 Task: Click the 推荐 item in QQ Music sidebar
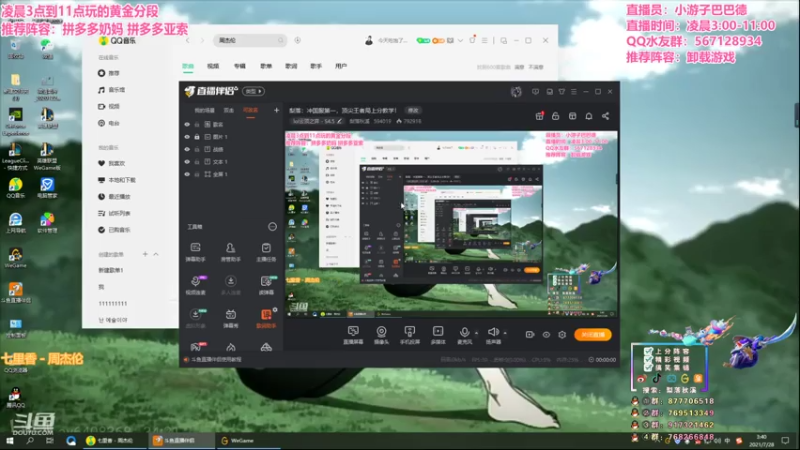pos(108,73)
